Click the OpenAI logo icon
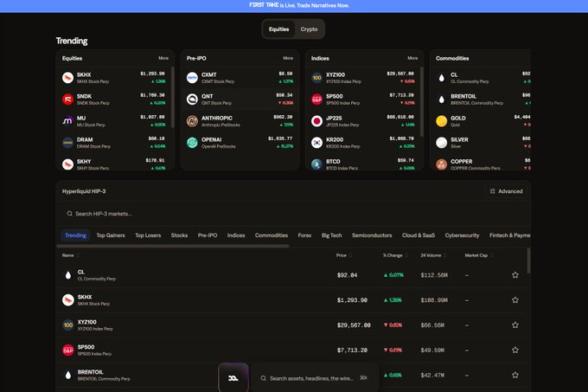The width and height of the screenshot is (588, 392). [192, 143]
